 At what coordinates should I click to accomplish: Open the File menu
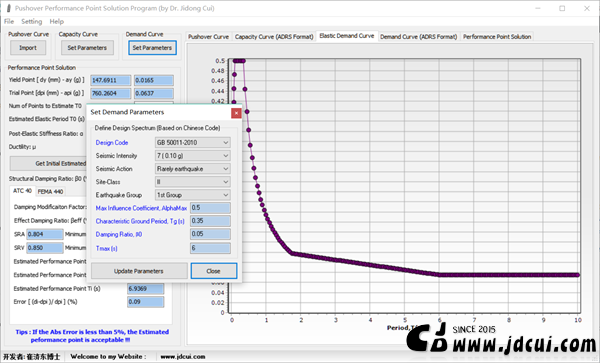click(x=9, y=21)
